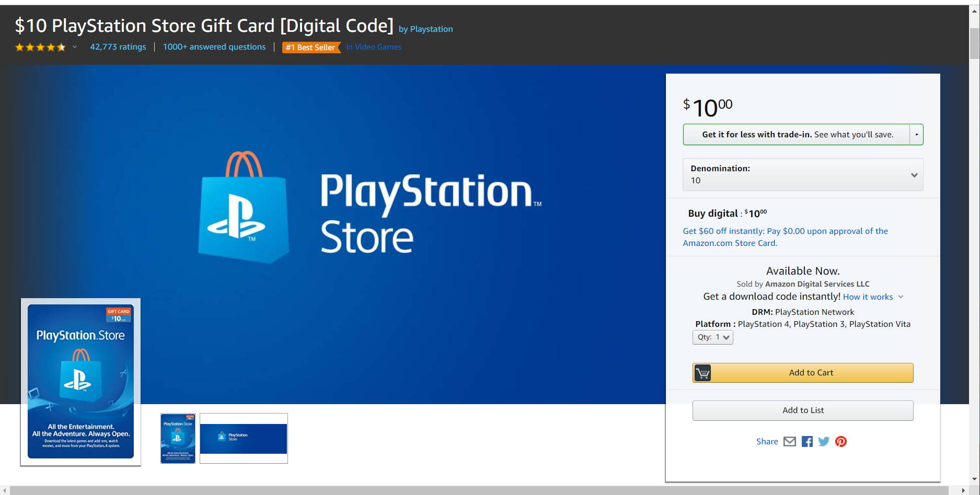Open the Qty quantity selector

[x=712, y=337]
